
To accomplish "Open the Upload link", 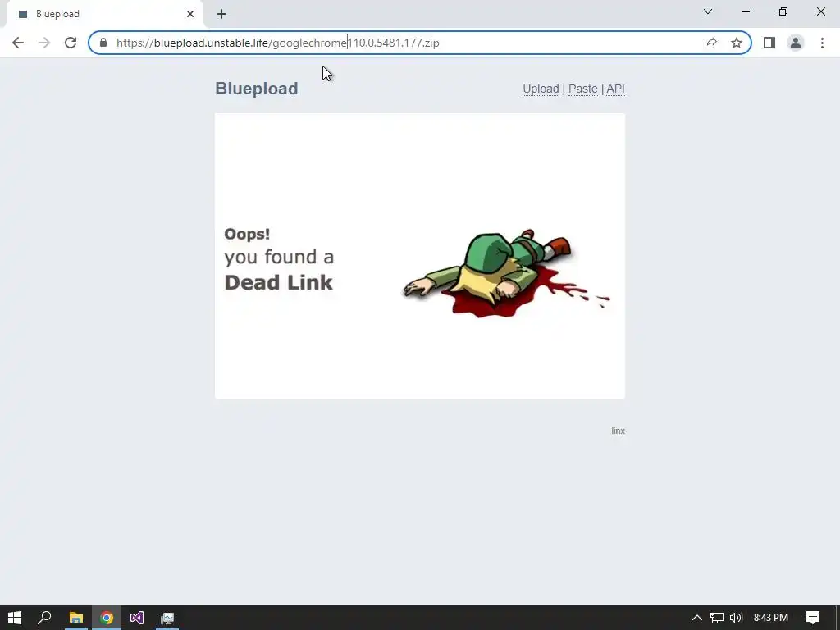I will (541, 89).
